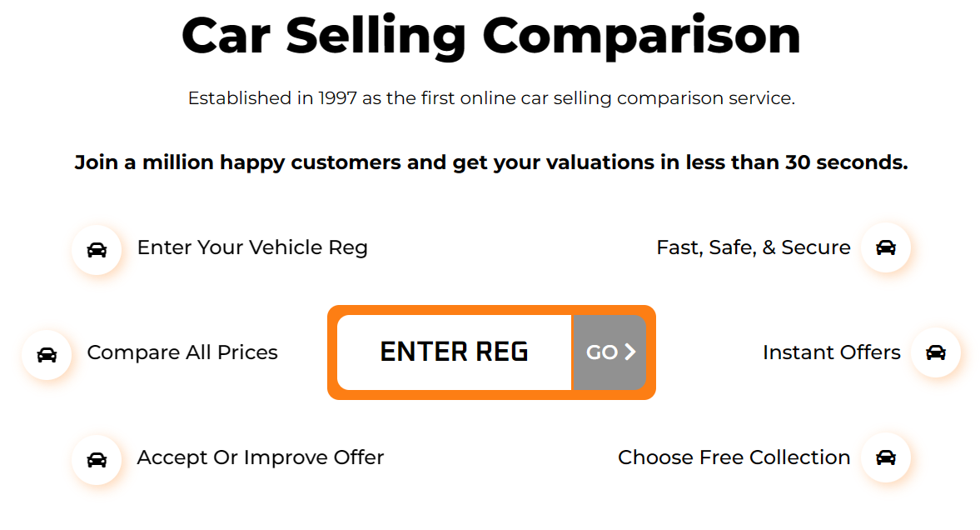The image size is (980, 530).
Task: Select the Instant Offers label
Action: click(x=832, y=352)
